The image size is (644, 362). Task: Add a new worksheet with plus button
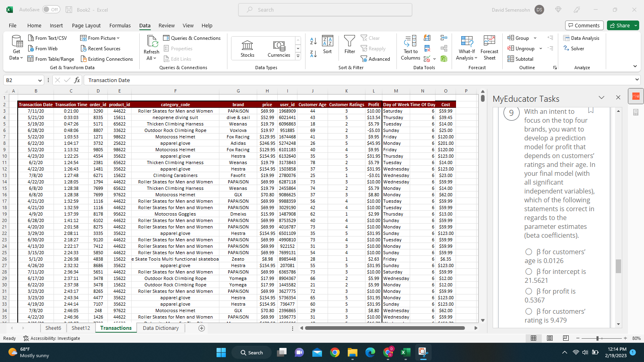coord(201,328)
